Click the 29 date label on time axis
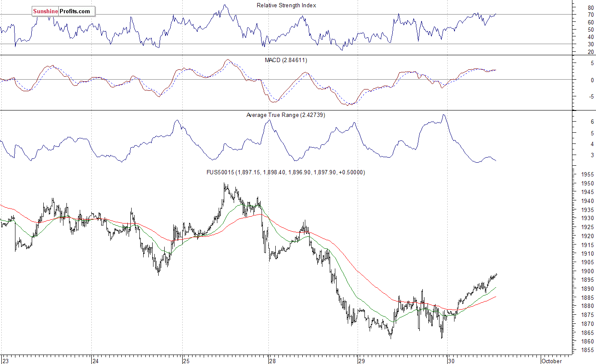This screenshot has width=596, height=364. (362, 361)
